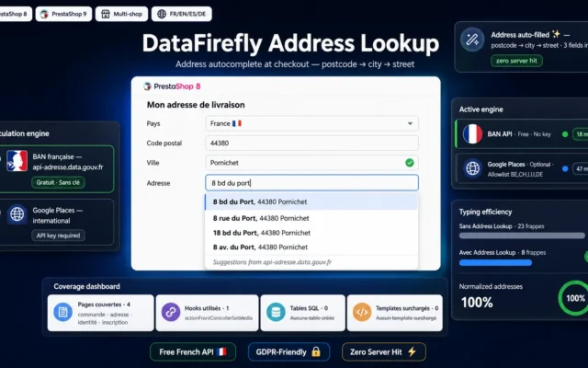
Task: Click the Multi-shop badge
Action: point(121,14)
